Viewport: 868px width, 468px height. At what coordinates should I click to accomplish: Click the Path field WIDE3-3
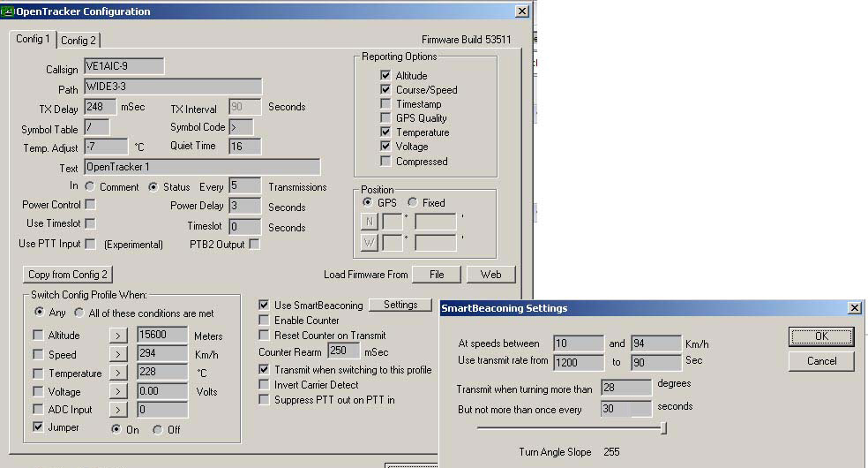pyautogui.click(x=173, y=87)
